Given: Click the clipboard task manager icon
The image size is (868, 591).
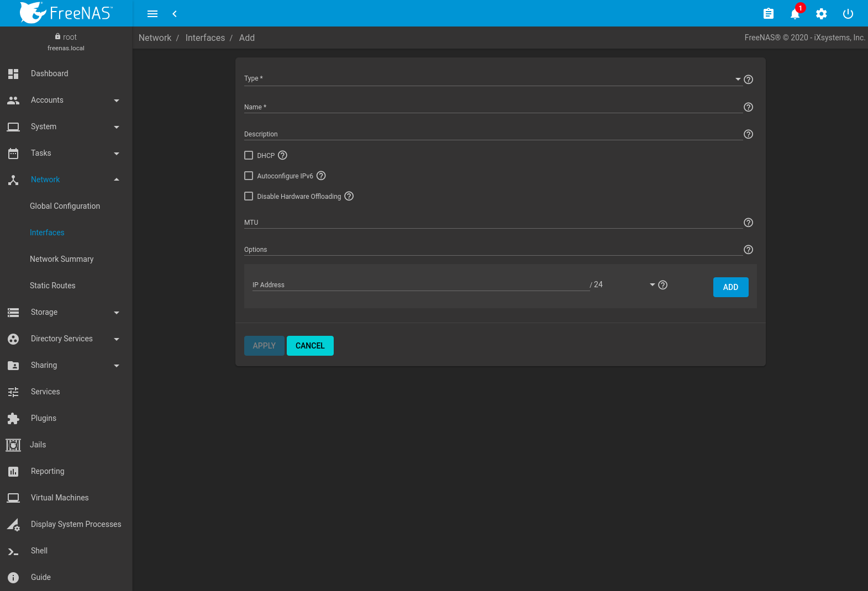Looking at the screenshot, I should 768,14.
